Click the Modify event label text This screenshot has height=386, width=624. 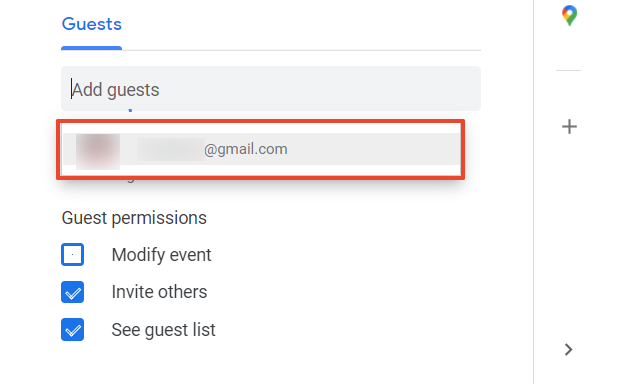[x=161, y=255]
